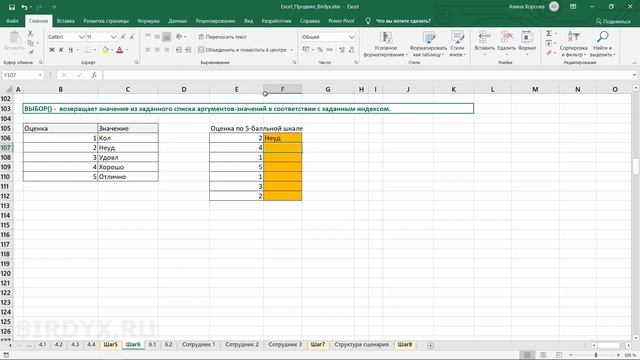Click Объединить и поместить в центре button

click(242, 50)
